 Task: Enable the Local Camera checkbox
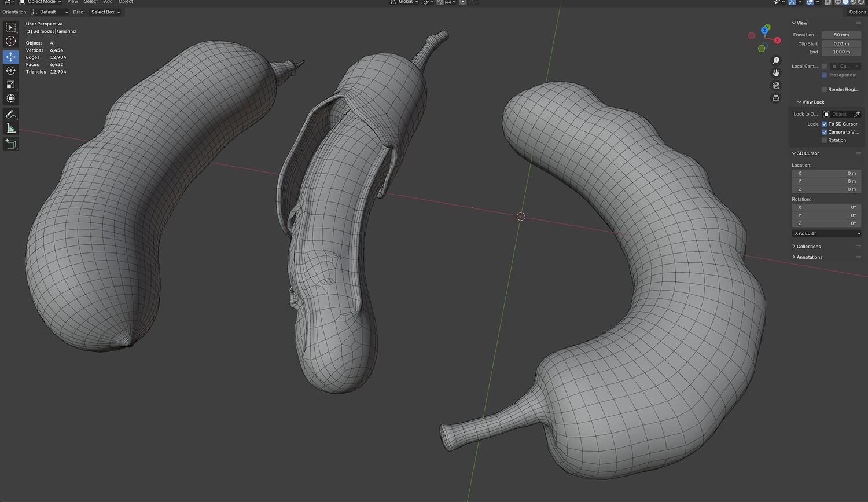825,66
